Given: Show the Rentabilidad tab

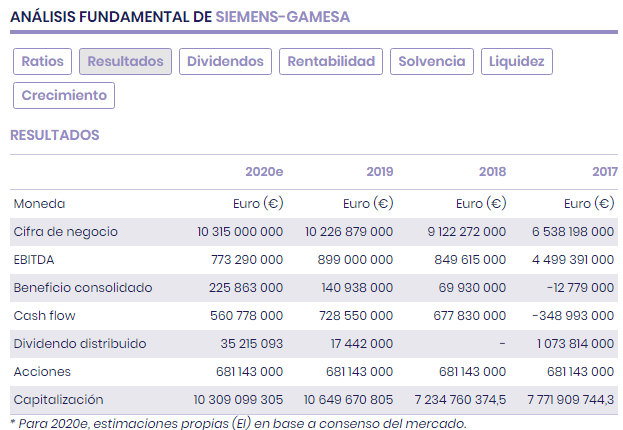Looking at the screenshot, I should (331, 62).
